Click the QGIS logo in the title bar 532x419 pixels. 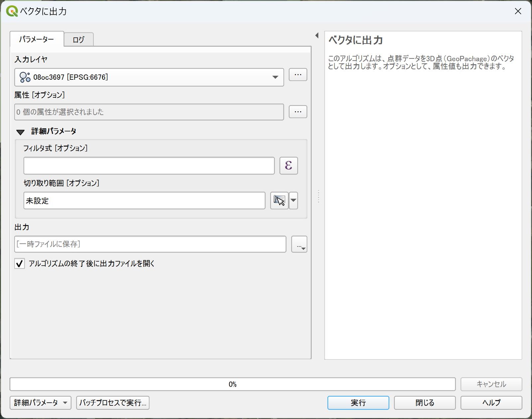coord(12,11)
